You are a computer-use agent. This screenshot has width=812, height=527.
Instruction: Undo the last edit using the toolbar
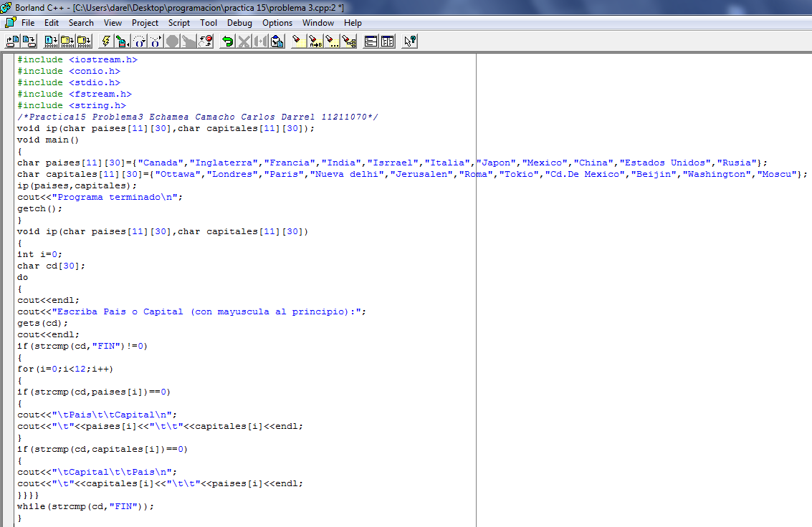click(x=228, y=41)
